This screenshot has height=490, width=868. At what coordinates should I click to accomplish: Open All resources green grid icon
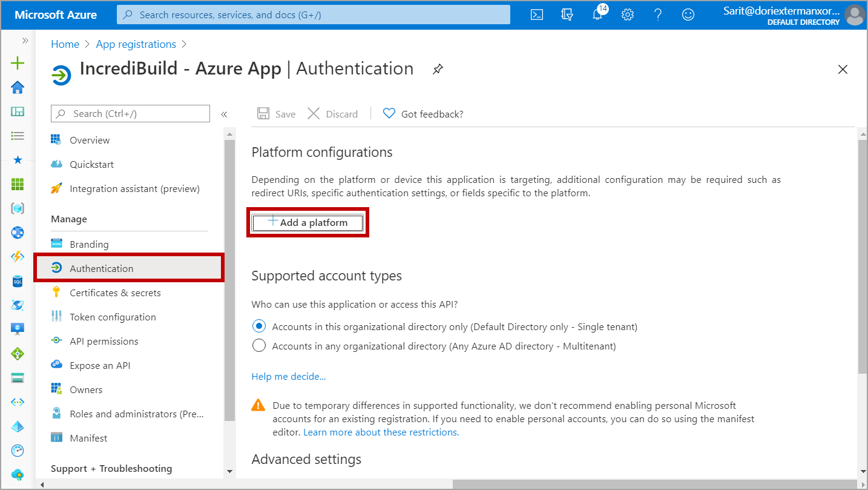point(18,184)
